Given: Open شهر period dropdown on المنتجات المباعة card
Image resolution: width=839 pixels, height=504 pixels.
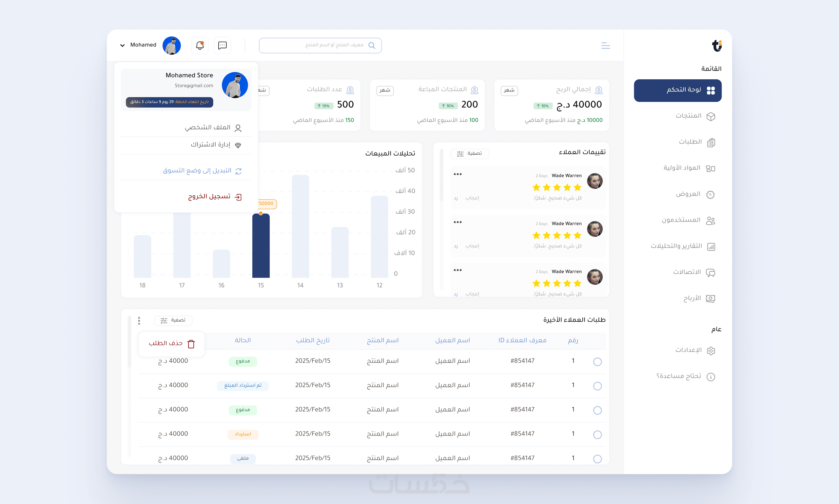Looking at the screenshot, I should (x=384, y=90).
